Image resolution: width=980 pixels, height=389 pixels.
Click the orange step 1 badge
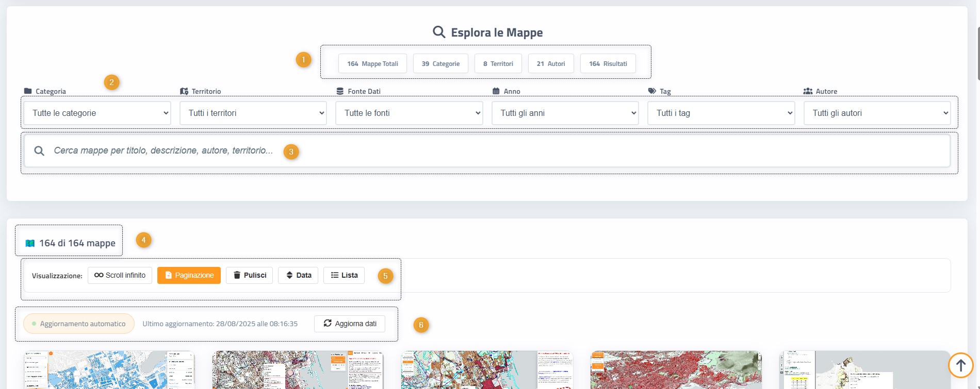coord(303,60)
